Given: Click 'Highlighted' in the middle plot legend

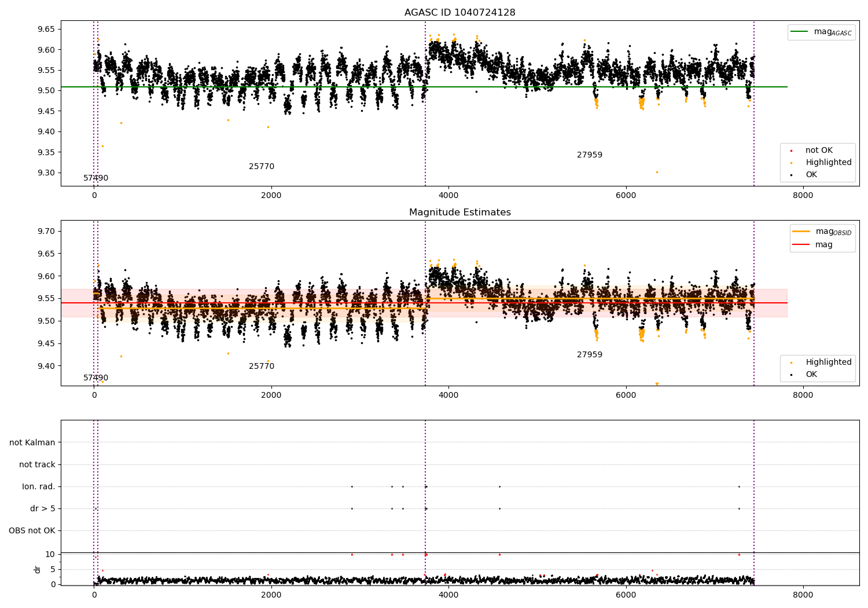Looking at the screenshot, I should [829, 362].
